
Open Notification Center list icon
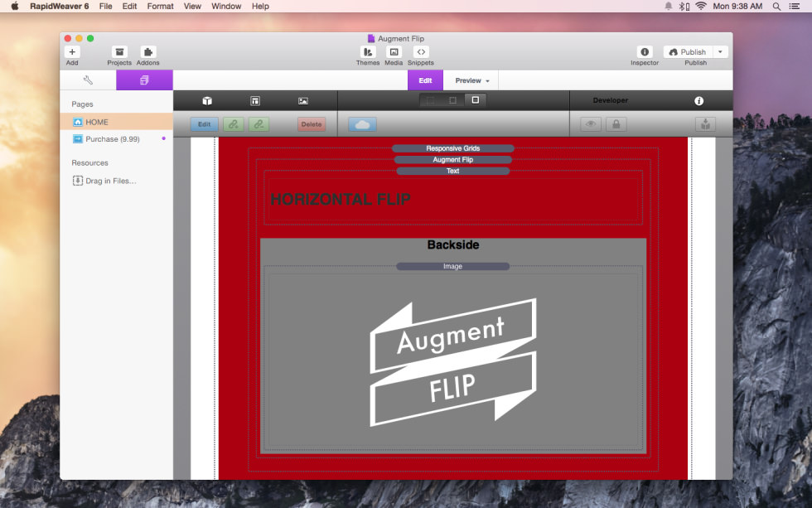click(x=795, y=6)
